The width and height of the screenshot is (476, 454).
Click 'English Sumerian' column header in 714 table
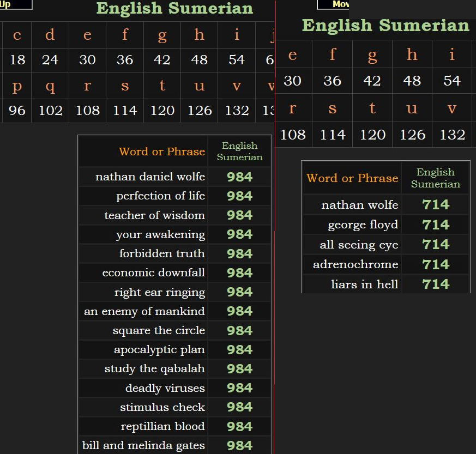tap(436, 178)
